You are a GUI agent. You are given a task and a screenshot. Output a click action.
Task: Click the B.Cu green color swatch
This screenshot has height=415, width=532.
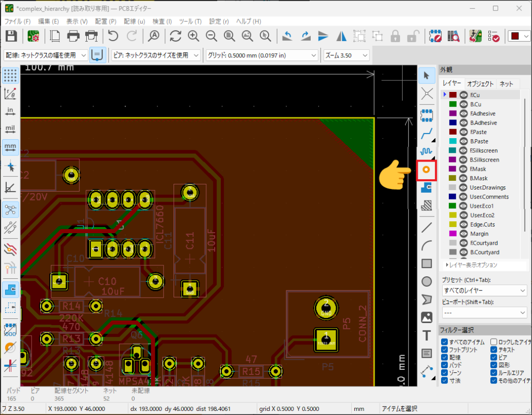(453, 104)
